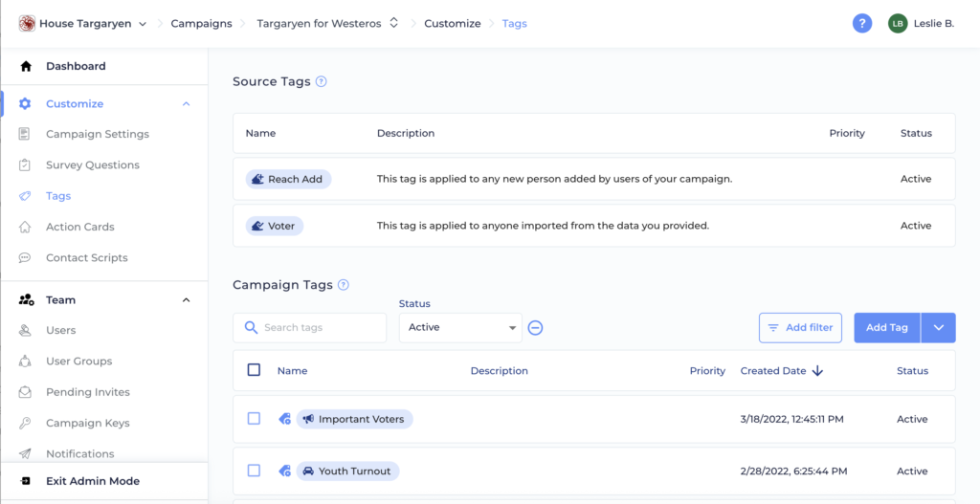The height and width of the screenshot is (504, 980).
Task: Click the Campaign Settings icon
Action: tap(24, 134)
